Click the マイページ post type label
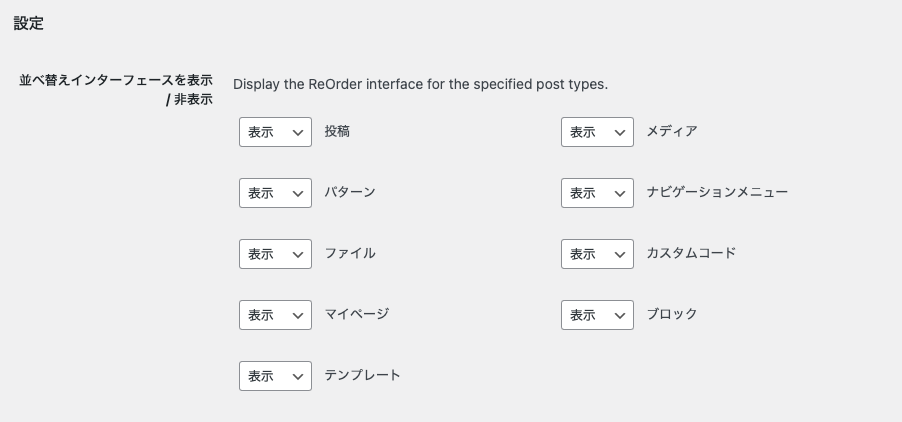The height and width of the screenshot is (422, 902). pyautogui.click(x=356, y=314)
